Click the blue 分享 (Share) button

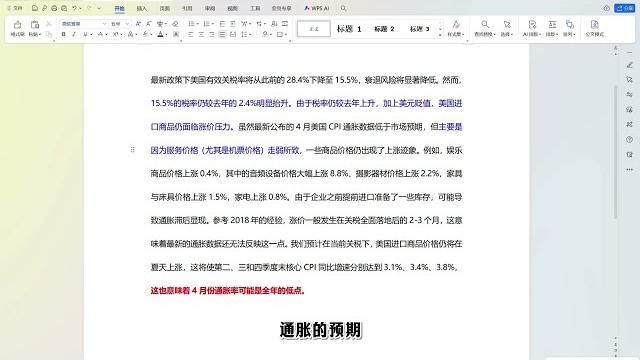coord(625,8)
